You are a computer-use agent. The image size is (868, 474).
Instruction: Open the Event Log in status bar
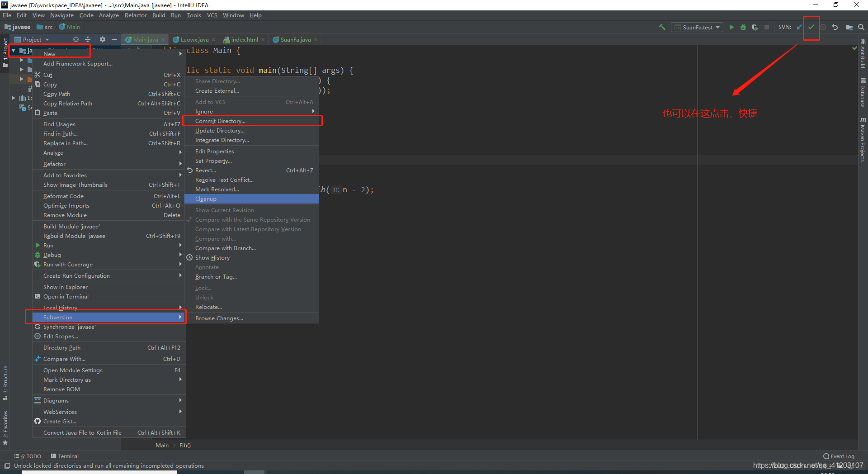point(839,456)
